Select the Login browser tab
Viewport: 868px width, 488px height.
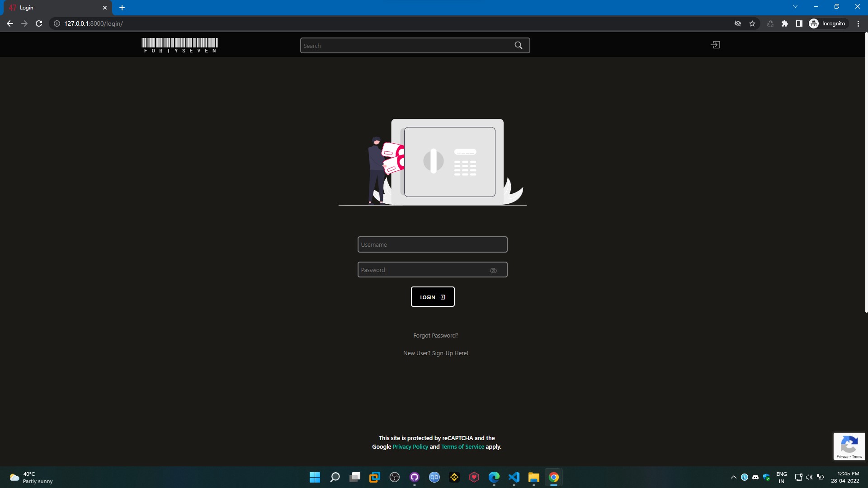(54, 8)
